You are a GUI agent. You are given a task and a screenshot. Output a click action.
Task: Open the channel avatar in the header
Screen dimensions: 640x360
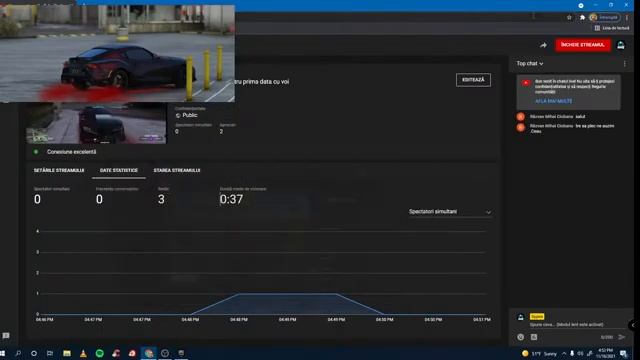[x=621, y=45]
